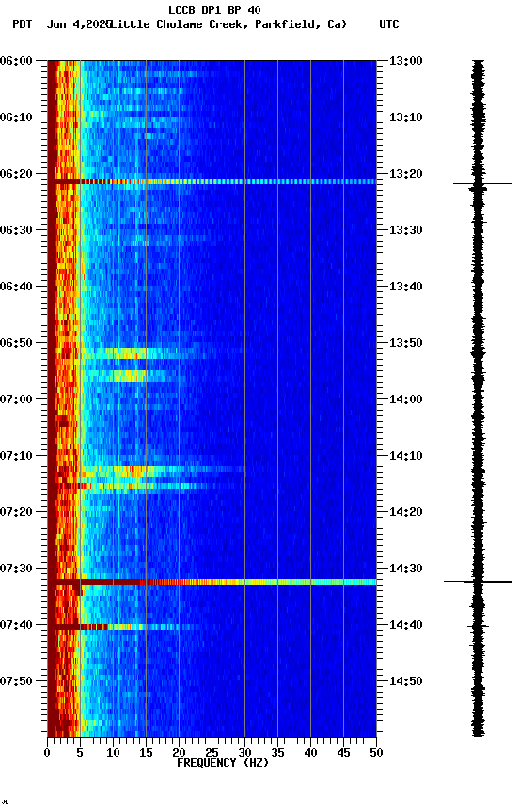Click the 40 Hz axis tick label
The image size is (519, 812).
coord(310,753)
